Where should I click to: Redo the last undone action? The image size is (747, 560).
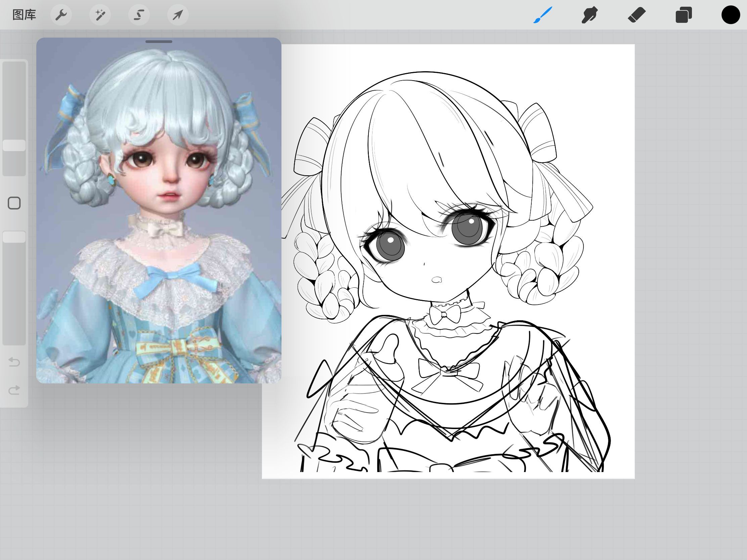(x=14, y=390)
